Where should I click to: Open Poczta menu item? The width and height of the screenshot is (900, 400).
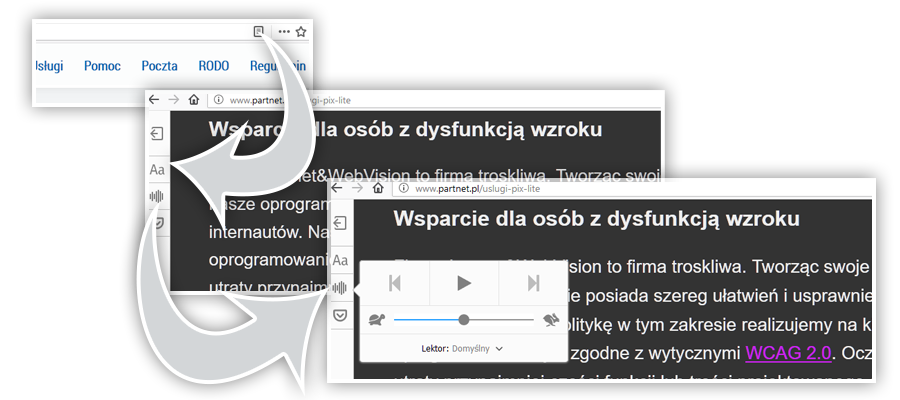[x=160, y=66]
